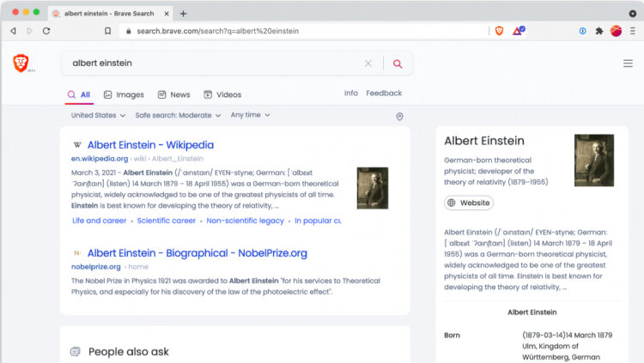This screenshot has width=644, height=363.
Task: Switch to the Images tab
Action: coord(124,94)
